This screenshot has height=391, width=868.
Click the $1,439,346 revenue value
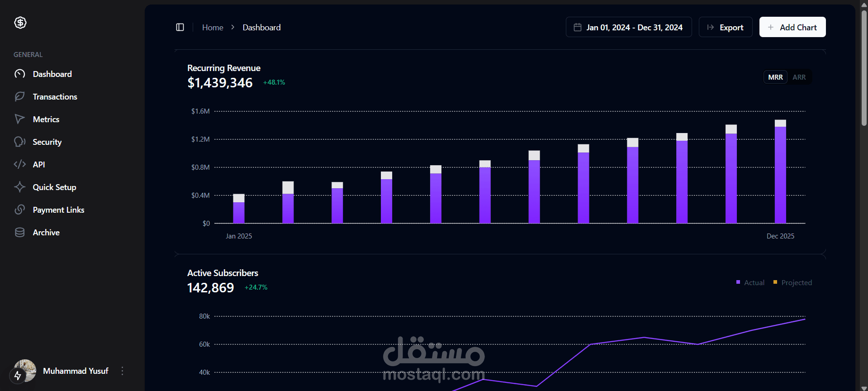[x=220, y=82]
